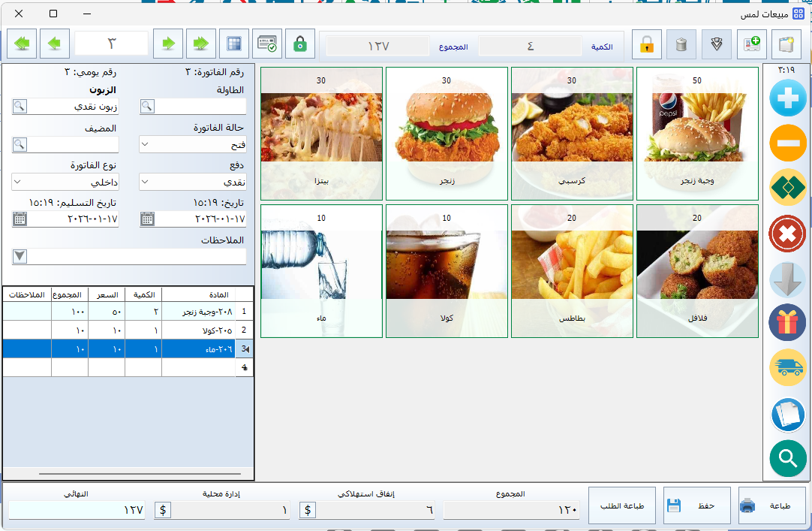The height and width of the screenshot is (531, 812).
Task: Open the grid table view icon
Action: (234, 44)
